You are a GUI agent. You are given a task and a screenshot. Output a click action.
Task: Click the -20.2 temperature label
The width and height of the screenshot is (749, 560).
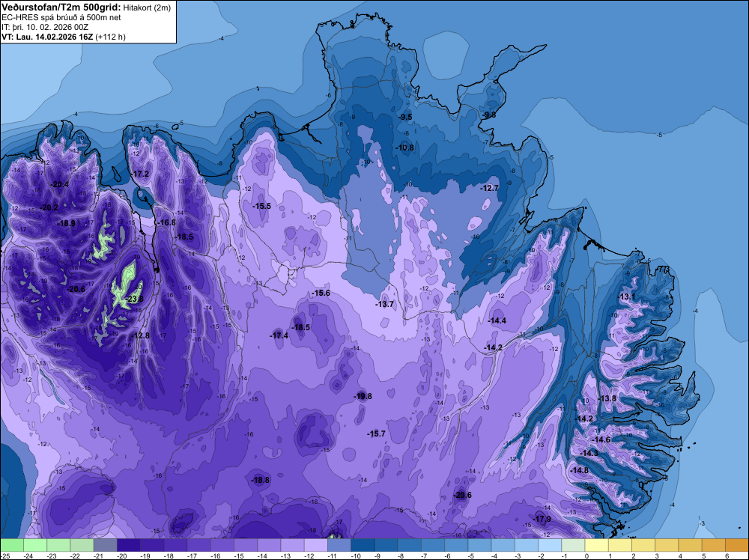(49, 207)
